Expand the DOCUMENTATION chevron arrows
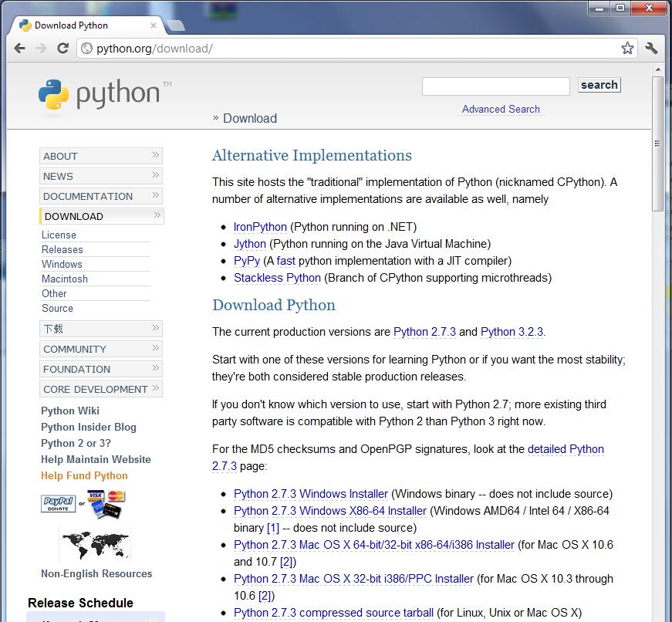Screen dimensions: 672x622 156,195
